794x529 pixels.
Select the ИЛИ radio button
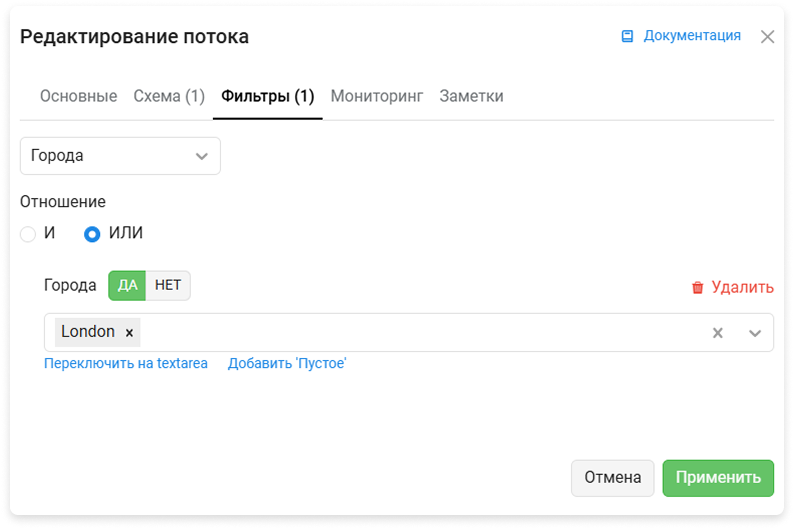tap(92, 234)
